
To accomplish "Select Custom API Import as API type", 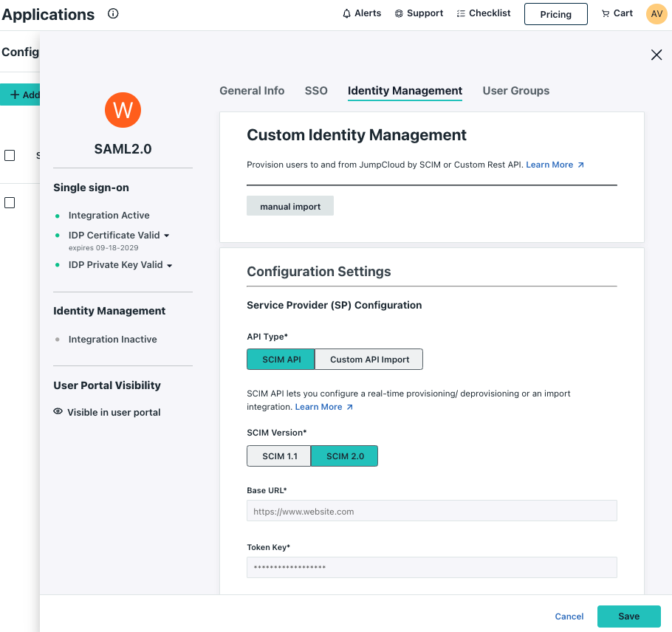I will [x=369, y=359].
